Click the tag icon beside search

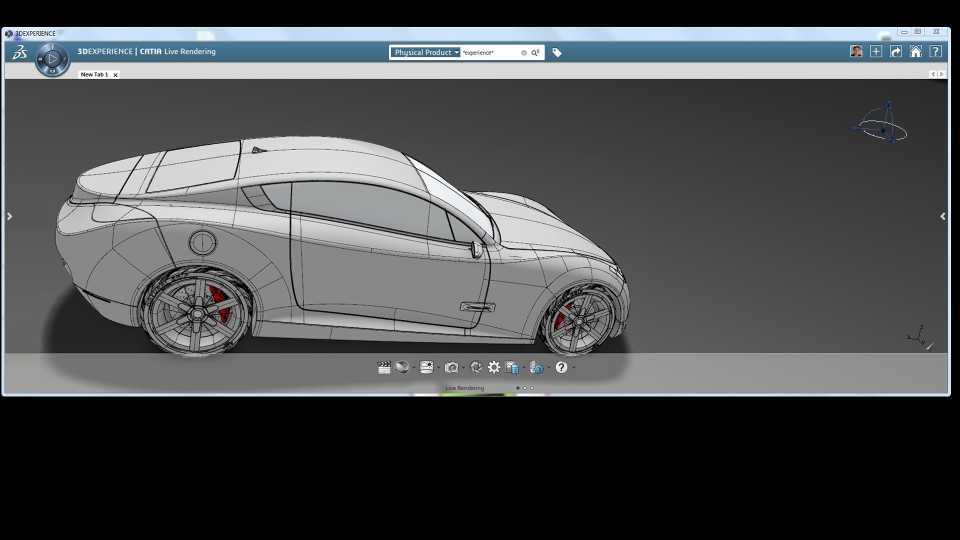point(557,52)
